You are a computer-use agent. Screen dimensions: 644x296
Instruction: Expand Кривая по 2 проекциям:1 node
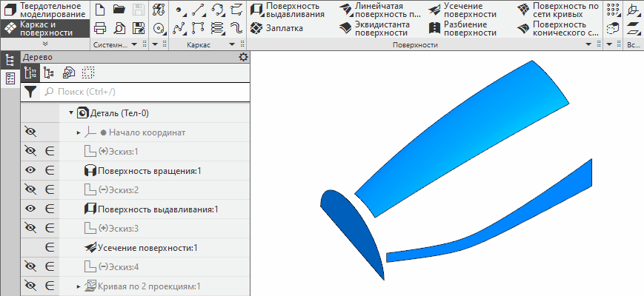[79, 286]
